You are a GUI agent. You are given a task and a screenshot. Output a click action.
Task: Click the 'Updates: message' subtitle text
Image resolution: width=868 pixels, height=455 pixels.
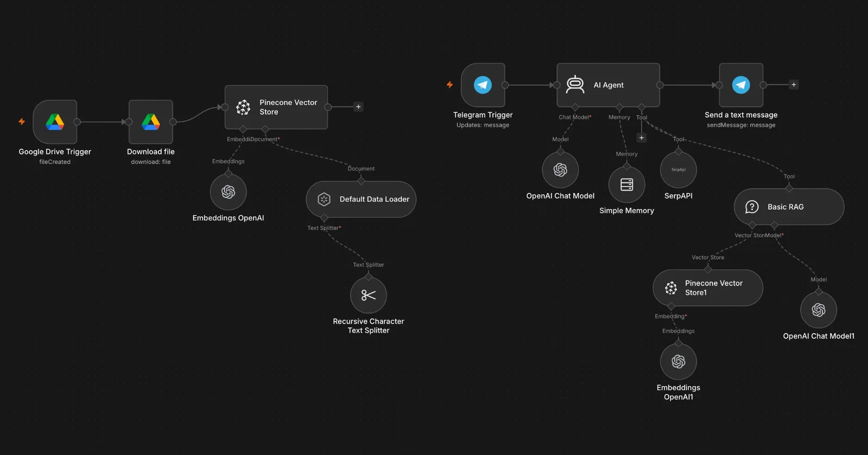(483, 125)
